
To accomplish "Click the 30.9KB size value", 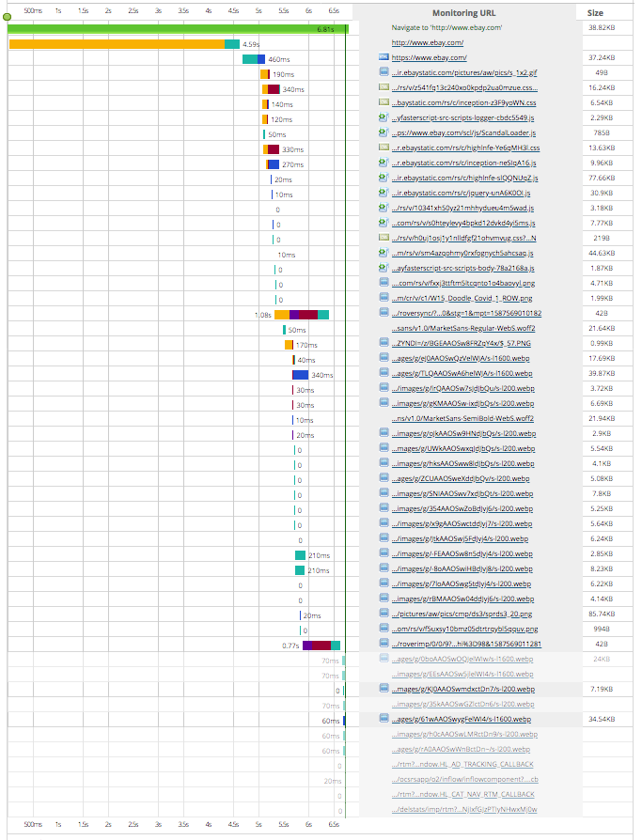I will click(602, 193).
